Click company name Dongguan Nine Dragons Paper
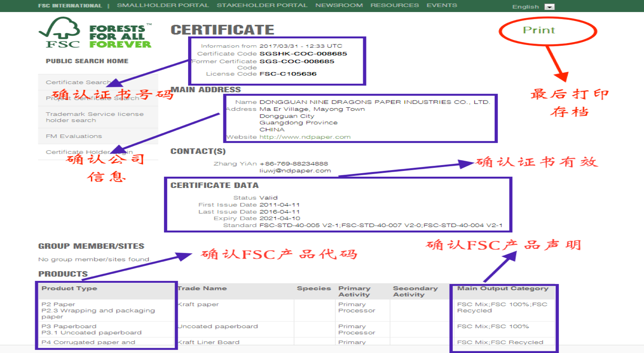Image resolution: width=644 pixels, height=353 pixels. pos(374,102)
